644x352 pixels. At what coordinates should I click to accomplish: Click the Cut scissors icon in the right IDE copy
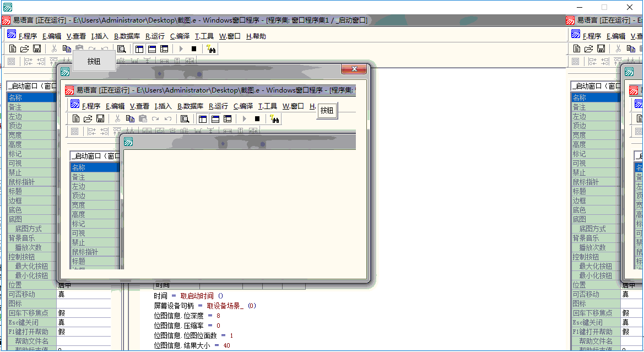[x=618, y=49]
